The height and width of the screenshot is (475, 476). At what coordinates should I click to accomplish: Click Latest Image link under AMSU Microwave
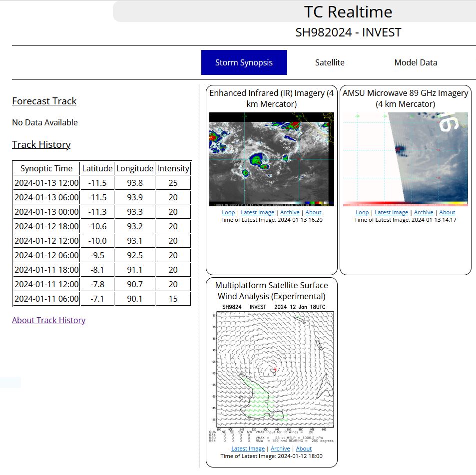pos(391,212)
